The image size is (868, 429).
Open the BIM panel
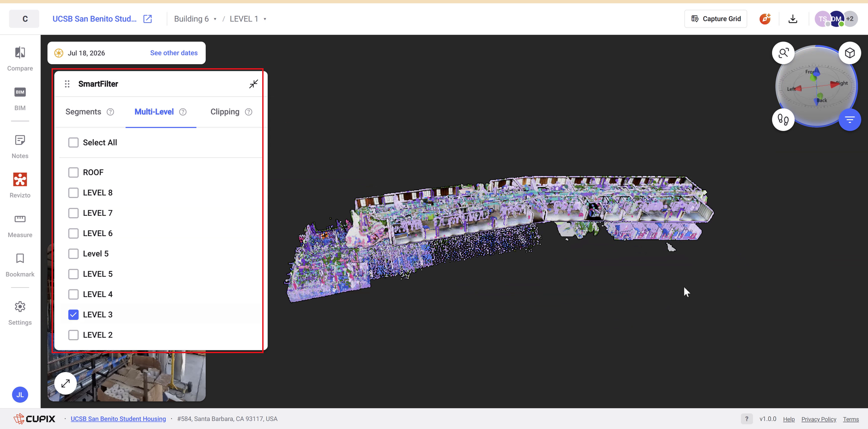(x=20, y=98)
